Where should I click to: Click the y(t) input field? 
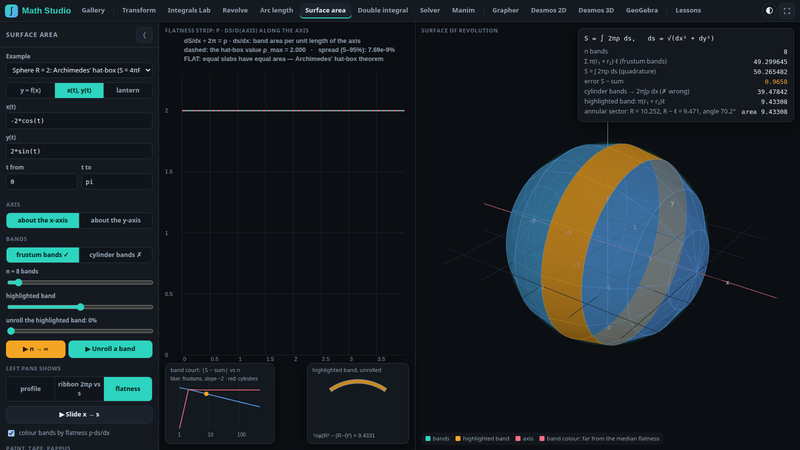[x=79, y=151]
